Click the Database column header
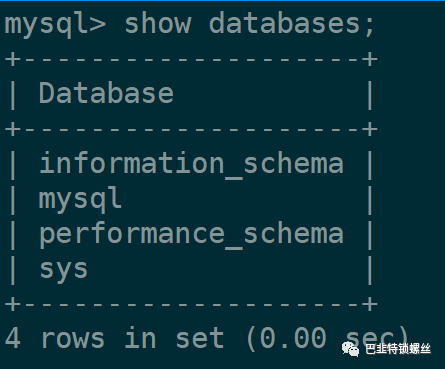Screen dimensions: 445x369 106,93
